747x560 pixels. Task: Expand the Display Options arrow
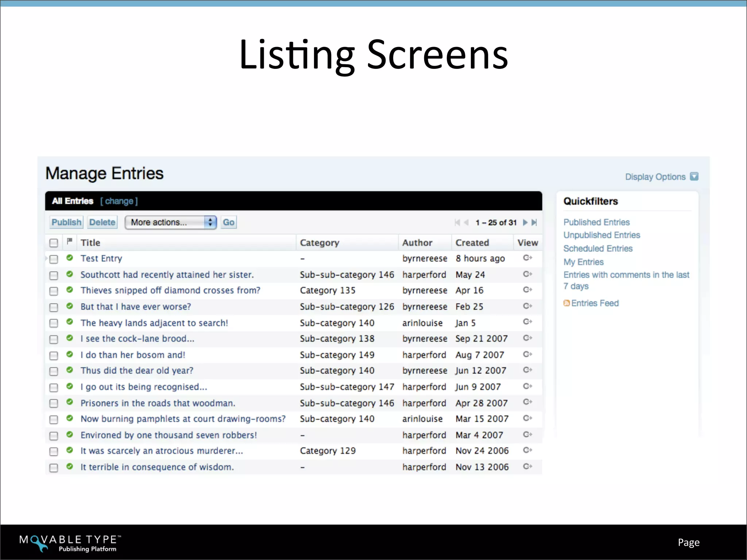pos(694,176)
